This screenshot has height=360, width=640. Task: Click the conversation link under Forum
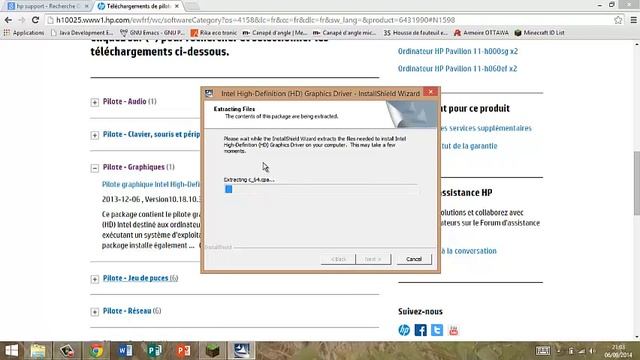tap(469, 251)
